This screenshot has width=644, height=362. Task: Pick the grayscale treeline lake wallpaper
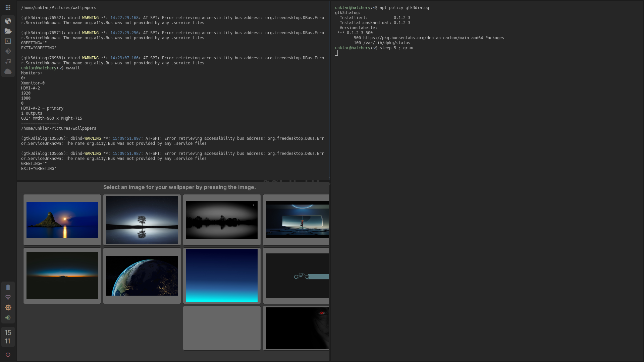click(222, 220)
